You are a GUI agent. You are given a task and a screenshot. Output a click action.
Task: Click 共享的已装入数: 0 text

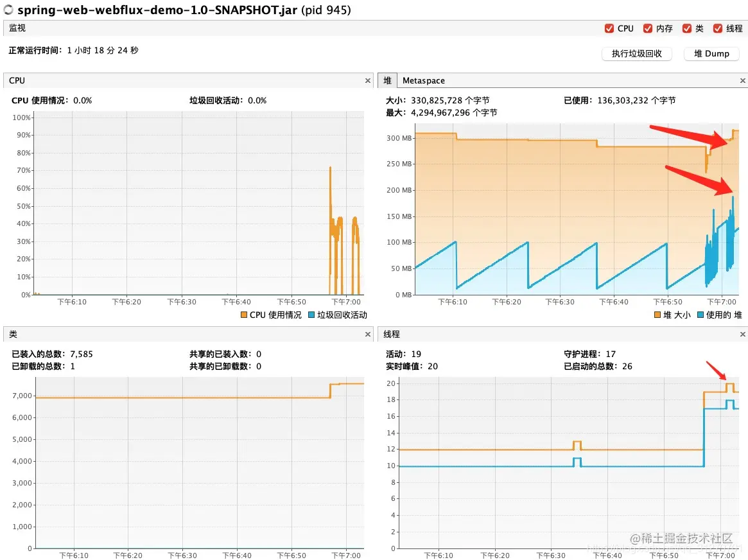225,354
